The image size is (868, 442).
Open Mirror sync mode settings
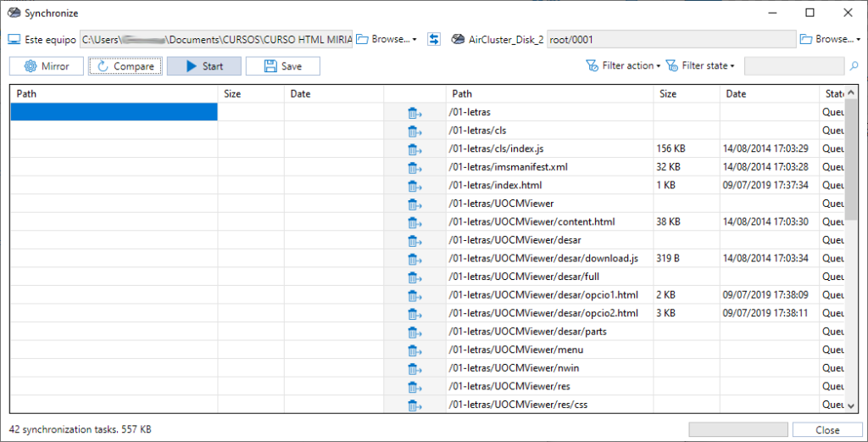pyautogui.click(x=47, y=66)
